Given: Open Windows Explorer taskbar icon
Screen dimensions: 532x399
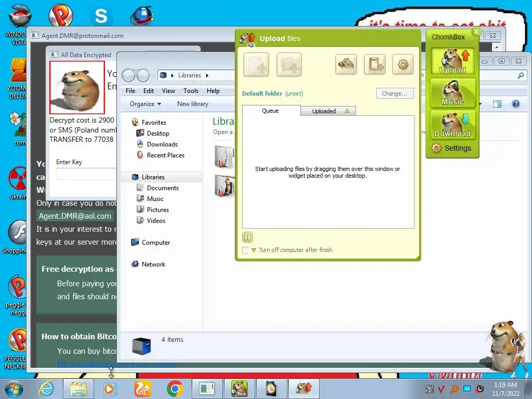Looking at the screenshot, I should (78, 389).
